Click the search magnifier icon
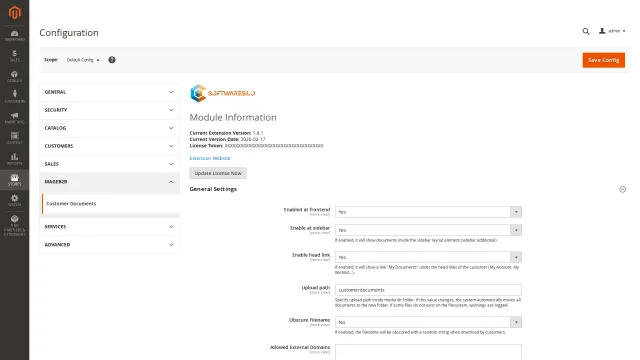 tap(586, 31)
